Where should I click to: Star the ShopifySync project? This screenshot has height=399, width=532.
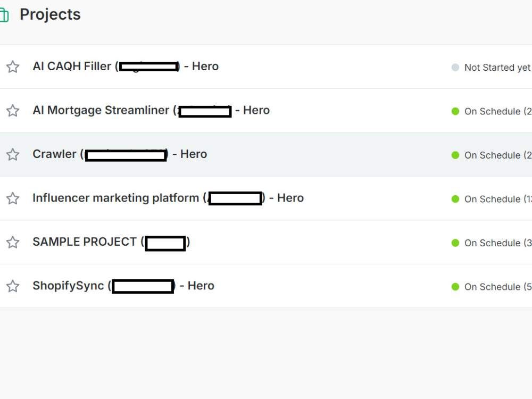[x=13, y=286]
